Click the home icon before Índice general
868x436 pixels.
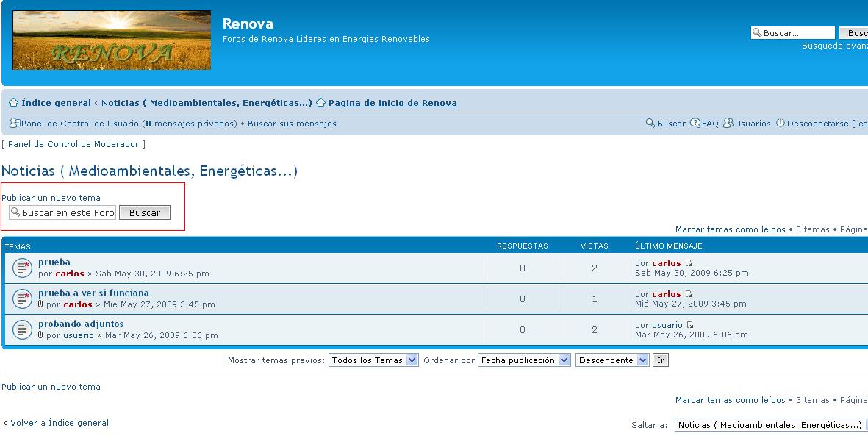click(x=14, y=102)
